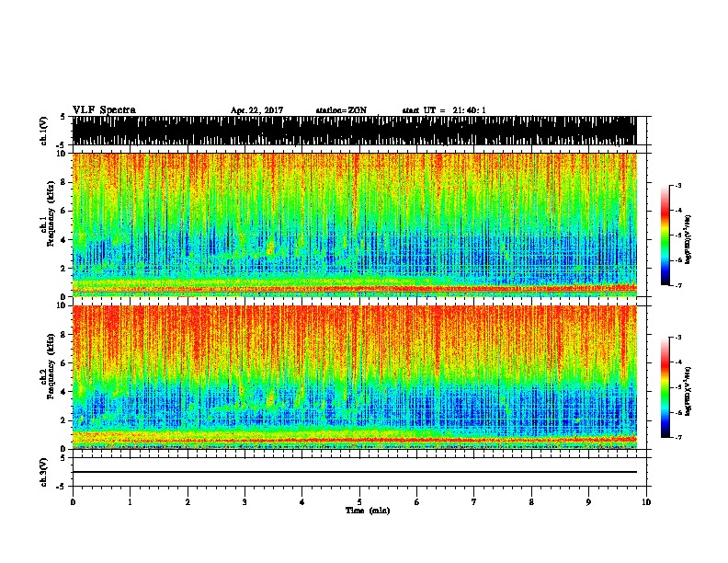Click time-axis tick label "4"
This screenshot has height=563, width=728.
302,502
